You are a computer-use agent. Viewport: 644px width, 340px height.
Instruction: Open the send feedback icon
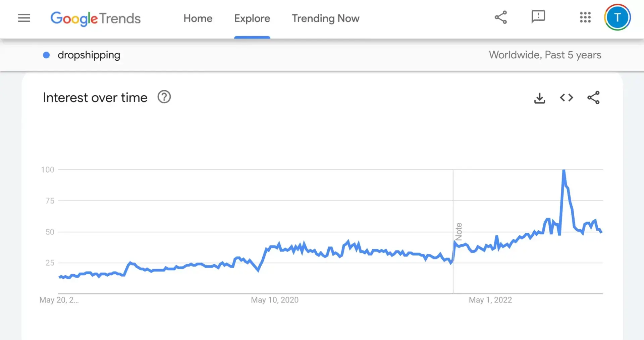[x=538, y=17]
